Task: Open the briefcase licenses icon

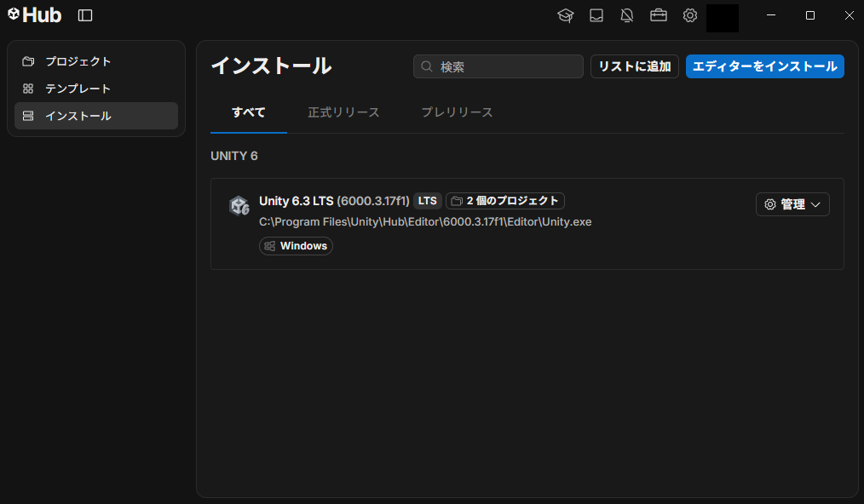Action: click(659, 15)
